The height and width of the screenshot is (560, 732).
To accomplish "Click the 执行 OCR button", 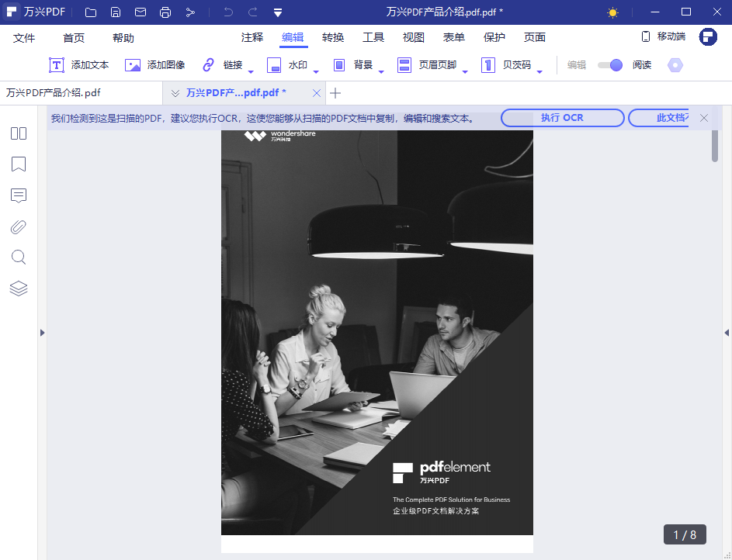I will tap(562, 118).
